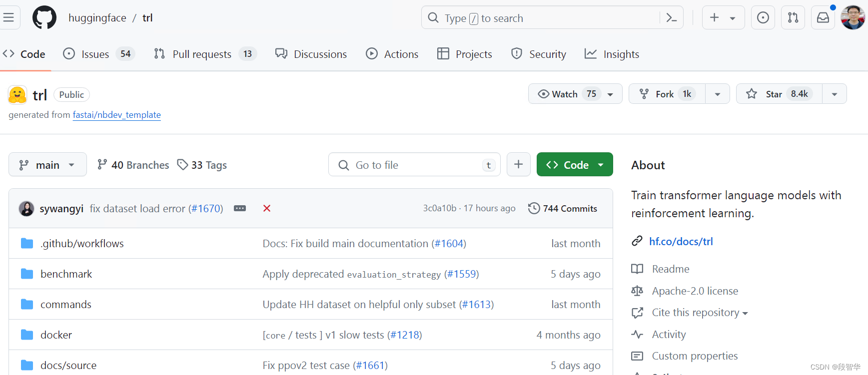This screenshot has height=375, width=868.
Task: Click the add file plus button
Action: [519, 165]
